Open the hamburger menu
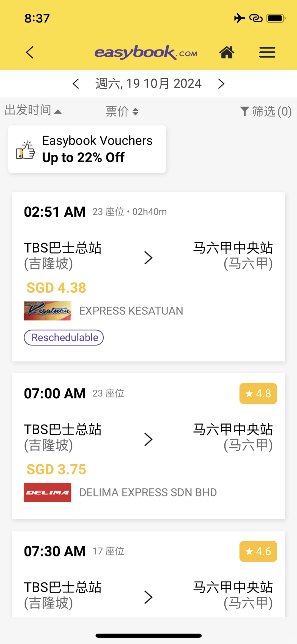Screen dimensions: 297x644 tap(267, 52)
